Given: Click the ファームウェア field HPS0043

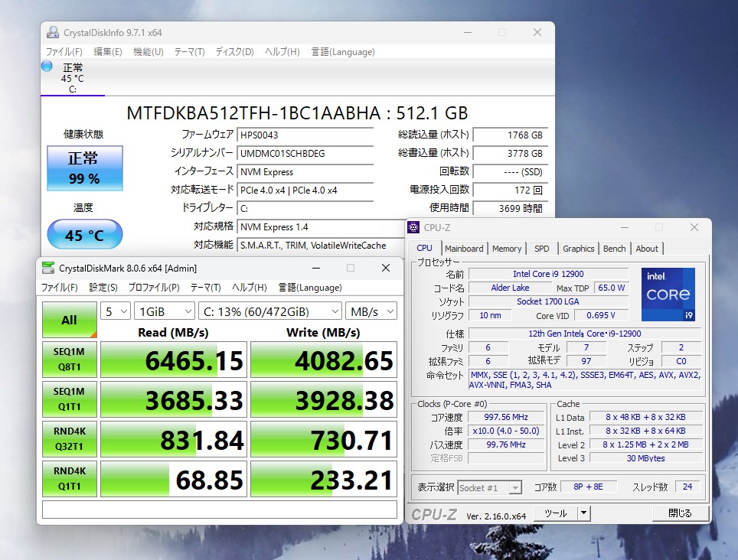Looking at the screenshot, I should point(305,135).
